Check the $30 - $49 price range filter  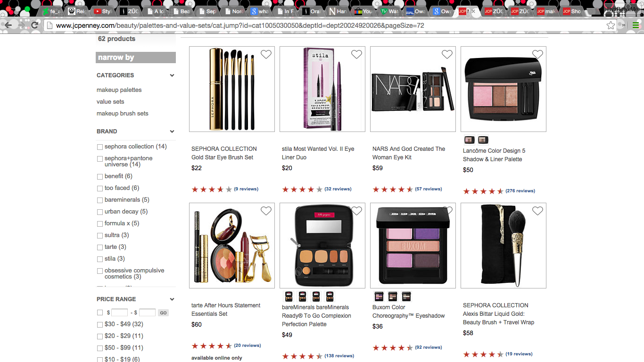99,324
